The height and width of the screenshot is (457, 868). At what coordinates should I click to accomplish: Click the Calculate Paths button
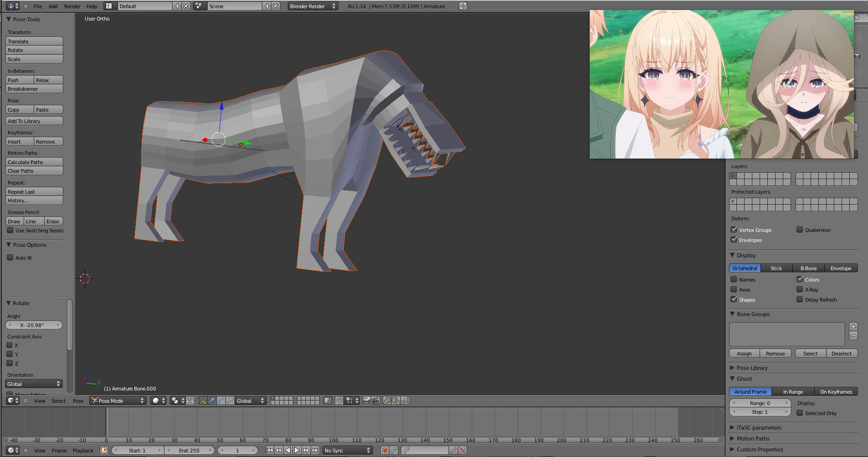pyautogui.click(x=34, y=162)
